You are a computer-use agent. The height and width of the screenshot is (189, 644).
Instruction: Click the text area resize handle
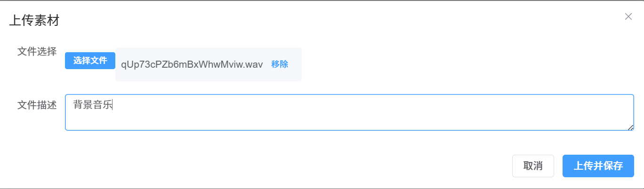(631, 127)
